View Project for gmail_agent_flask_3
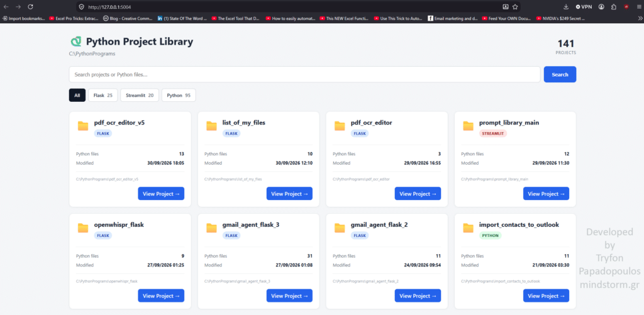 289,296
